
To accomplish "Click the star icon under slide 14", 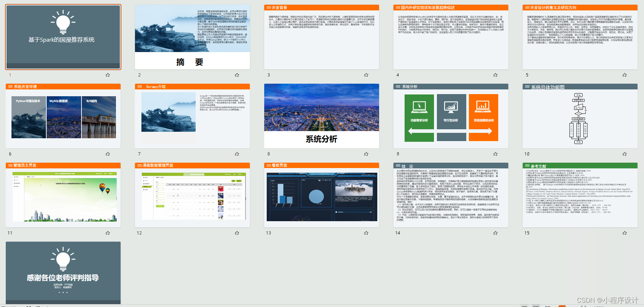I will click(x=495, y=233).
